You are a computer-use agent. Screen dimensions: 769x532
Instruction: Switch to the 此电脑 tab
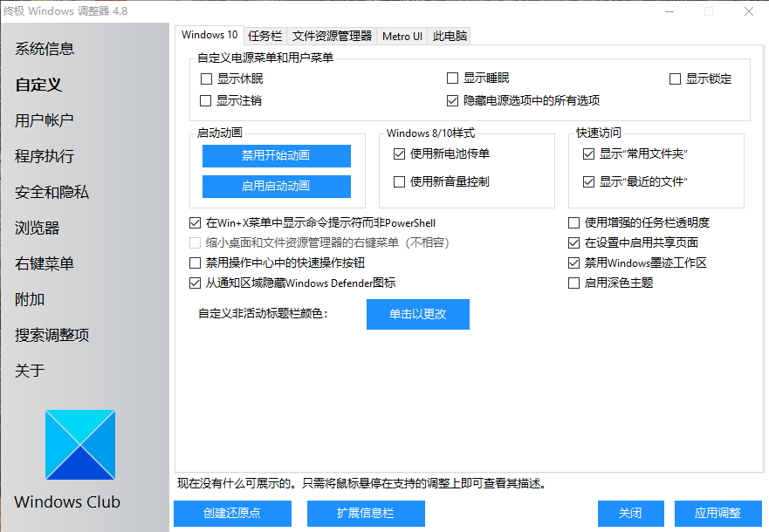[x=449, y=36]
